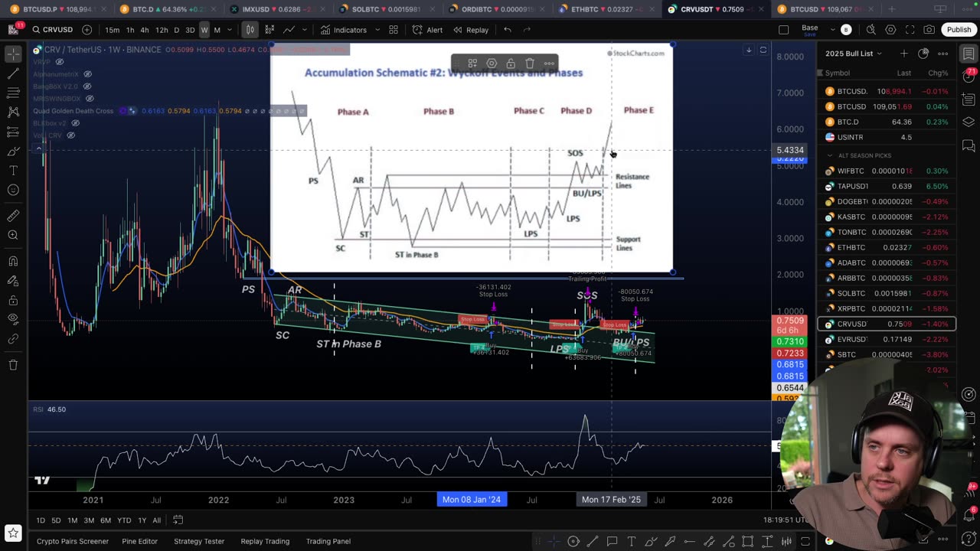Image resolution: width=980 pixels, height=551 pixels.
Task: Open the object tree layers icon
Action: [969, 122]
